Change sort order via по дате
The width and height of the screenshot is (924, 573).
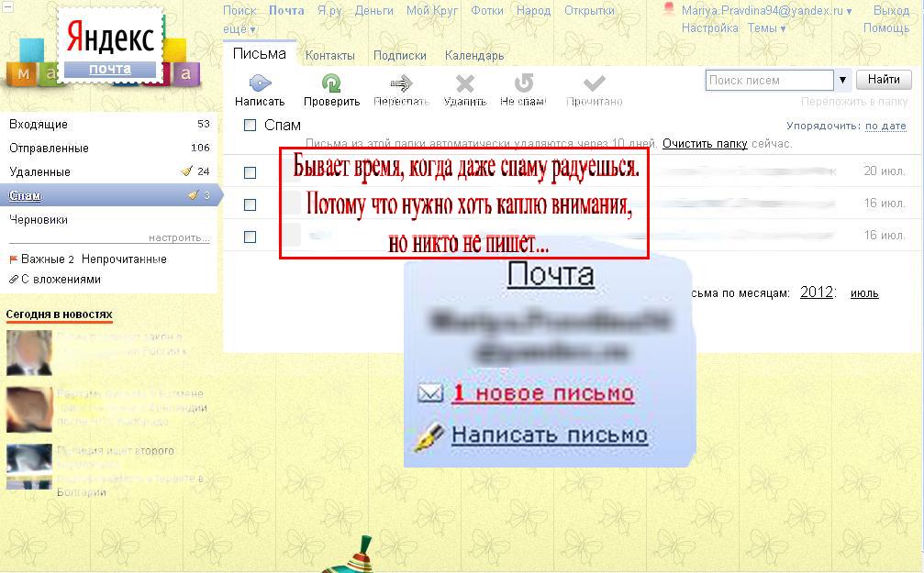885,126
